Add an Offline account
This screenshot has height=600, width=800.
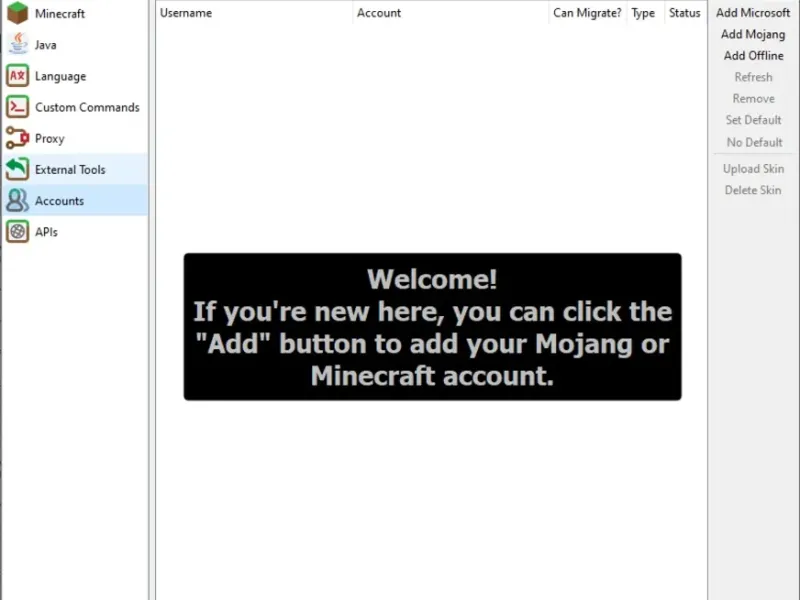tap(753, 56)
